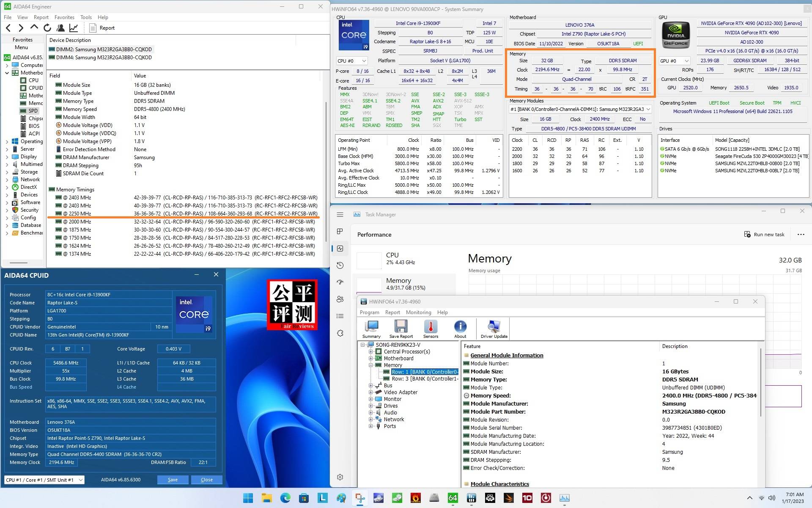Click AIDA64 graph chart toolbar icon
This screenshot has height=508, width=812.
pos(74,28)
